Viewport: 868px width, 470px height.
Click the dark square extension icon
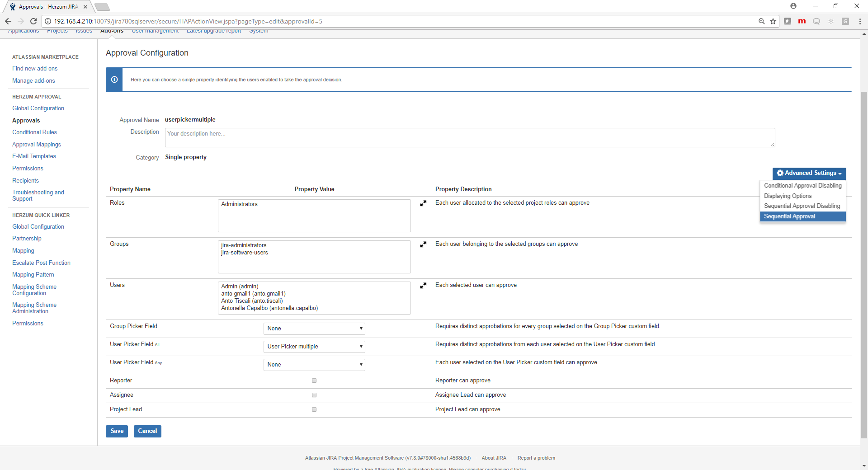click(788, 21)
